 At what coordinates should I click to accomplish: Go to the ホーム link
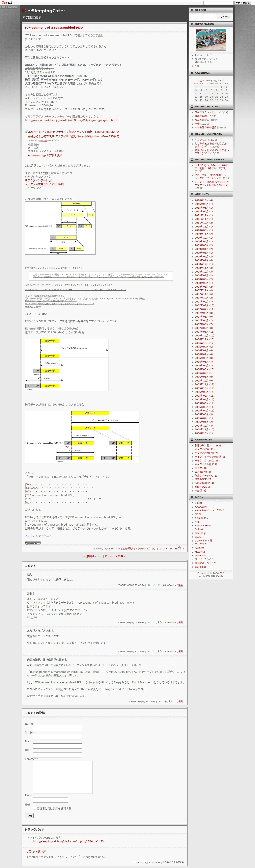pos(108,556)
